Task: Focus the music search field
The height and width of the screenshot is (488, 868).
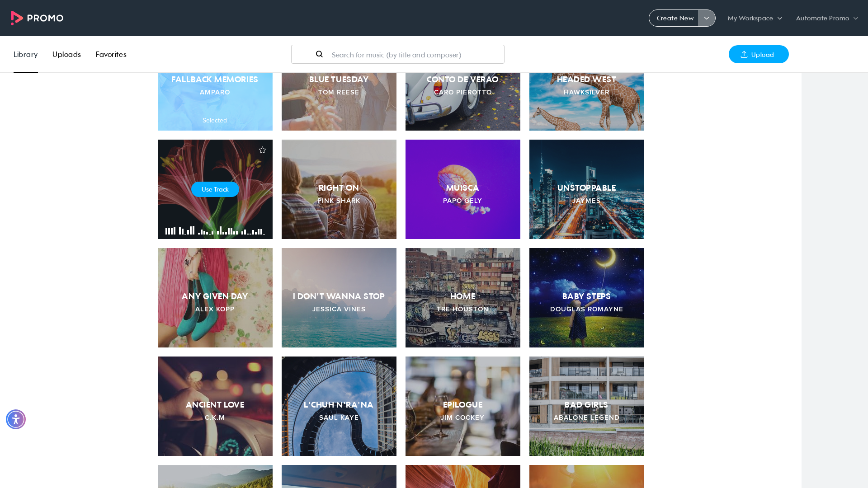Action: (x=398, y=54)
